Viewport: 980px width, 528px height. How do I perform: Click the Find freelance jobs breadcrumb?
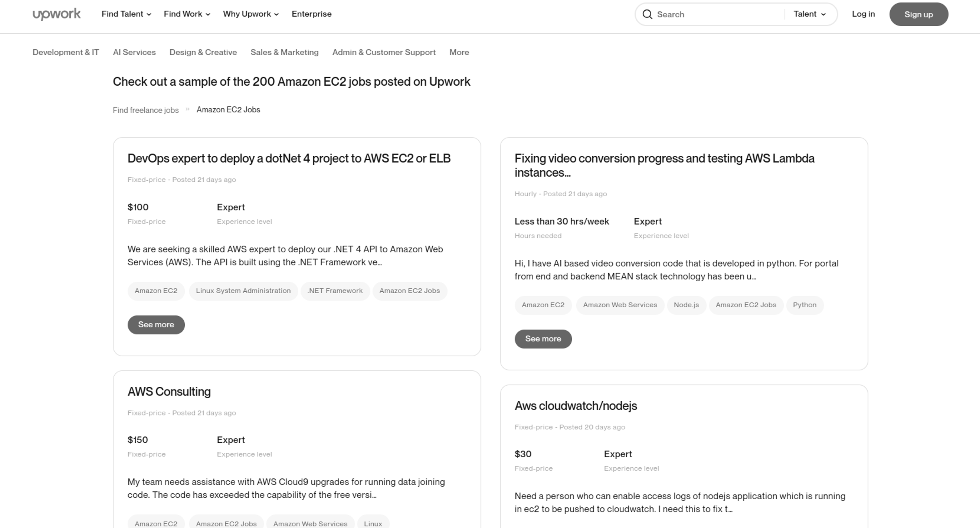145,110
